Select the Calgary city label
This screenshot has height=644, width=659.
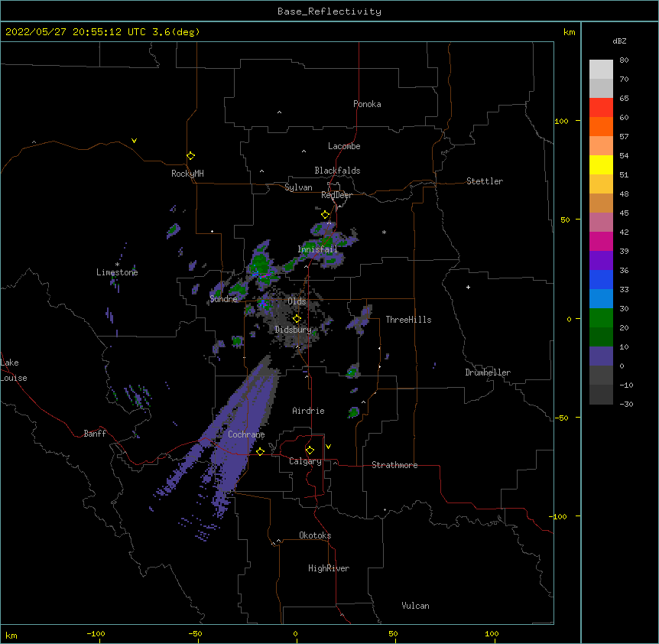[x=305, y=461]
